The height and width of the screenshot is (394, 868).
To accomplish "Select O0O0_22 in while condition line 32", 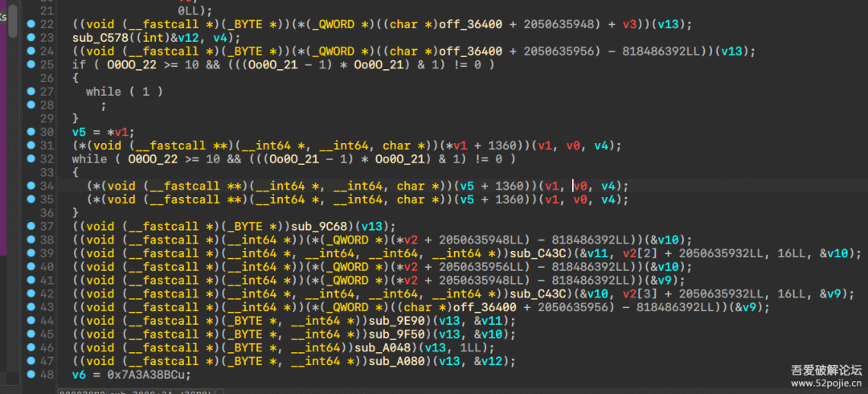I will coord(151,159).
